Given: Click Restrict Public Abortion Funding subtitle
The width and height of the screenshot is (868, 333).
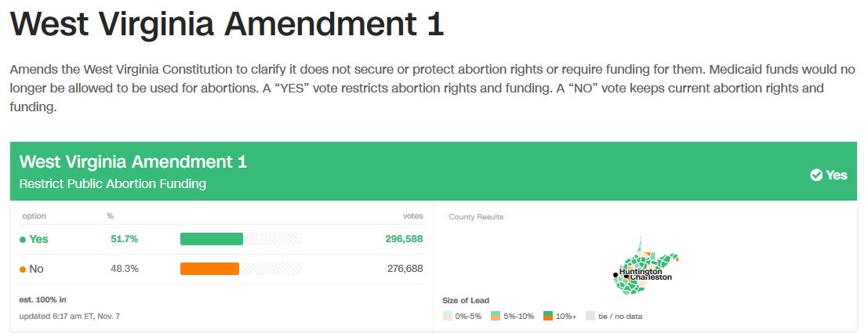Looking at the screenshot, I should [112, 184].
